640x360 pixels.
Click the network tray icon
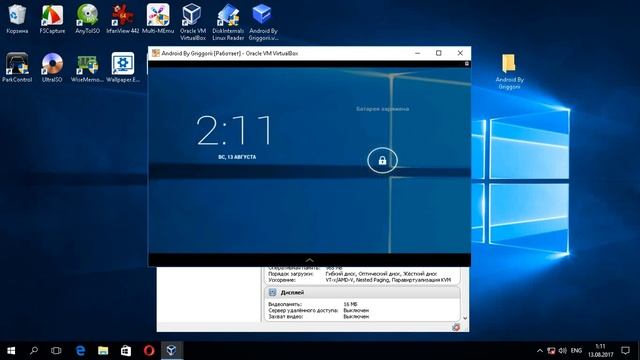click(x=551, y=351)
